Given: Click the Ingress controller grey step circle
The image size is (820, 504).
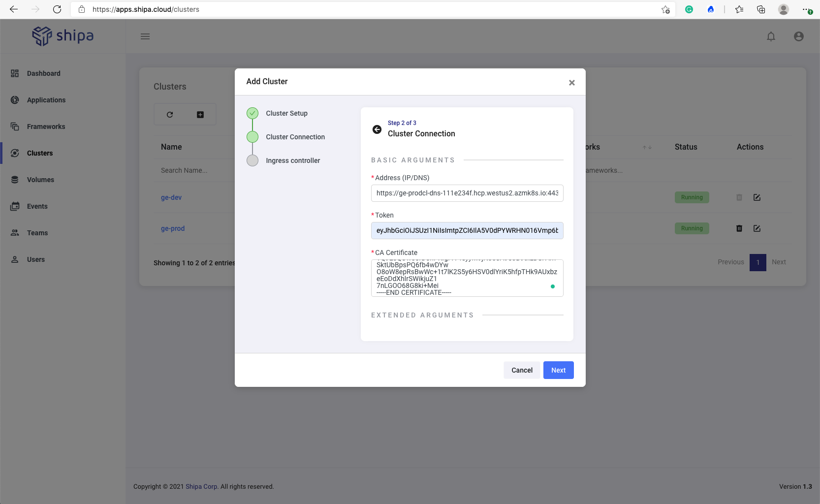Looking at the screenshot, I should [x=252, y=160].
